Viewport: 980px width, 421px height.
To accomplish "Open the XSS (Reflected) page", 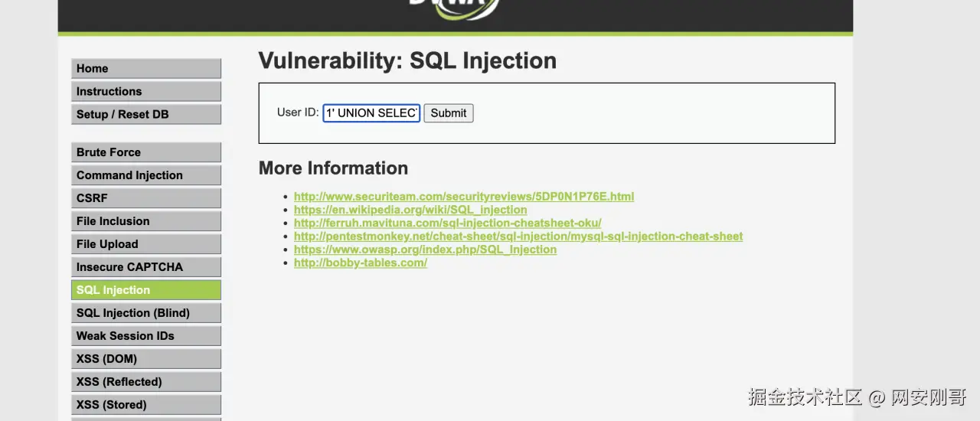I will pyautogui.click(x=145, y=382).
